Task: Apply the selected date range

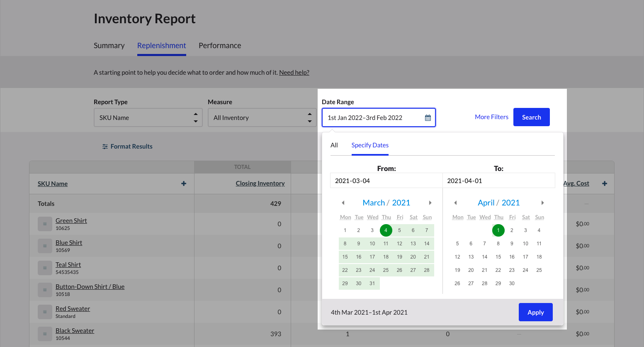Action: pyautogui.click(x=536, y=312)
